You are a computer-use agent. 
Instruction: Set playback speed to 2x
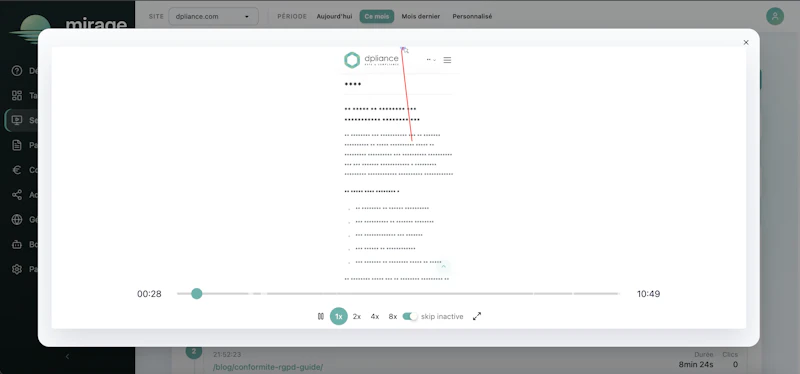point(357,316)
